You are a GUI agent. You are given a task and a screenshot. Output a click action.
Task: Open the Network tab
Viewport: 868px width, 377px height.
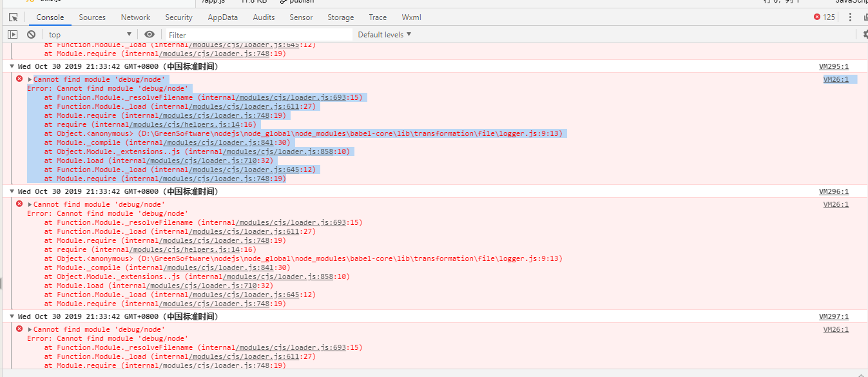pyautogui.click(x=135, y=17)
